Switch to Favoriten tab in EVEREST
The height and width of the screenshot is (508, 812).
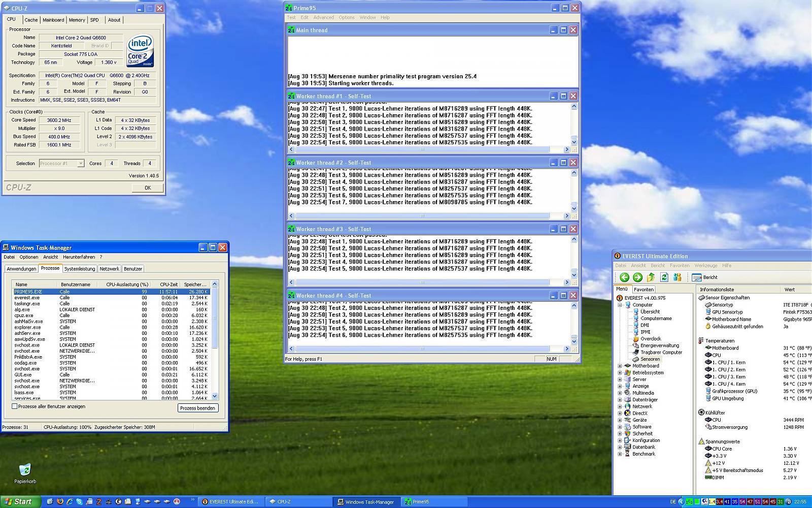click(644, 289)
